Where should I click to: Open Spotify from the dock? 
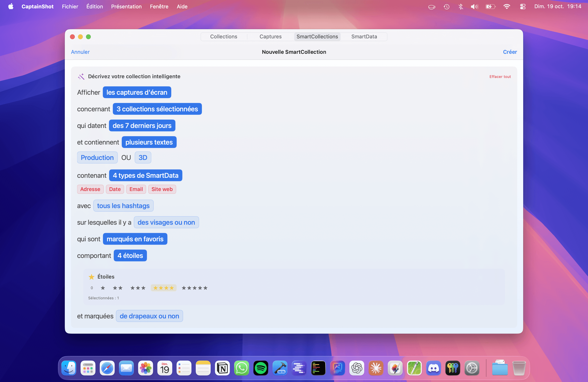[260, 368]
